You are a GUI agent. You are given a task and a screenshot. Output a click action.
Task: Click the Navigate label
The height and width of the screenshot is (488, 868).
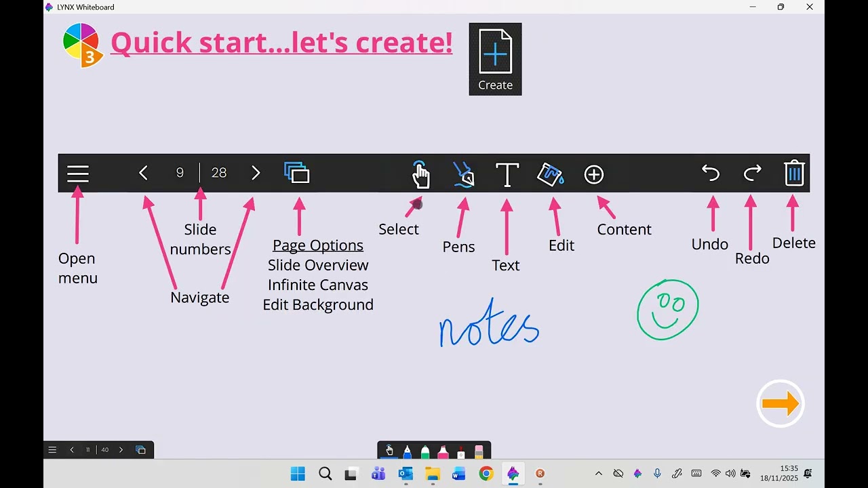tap(200, 298)
